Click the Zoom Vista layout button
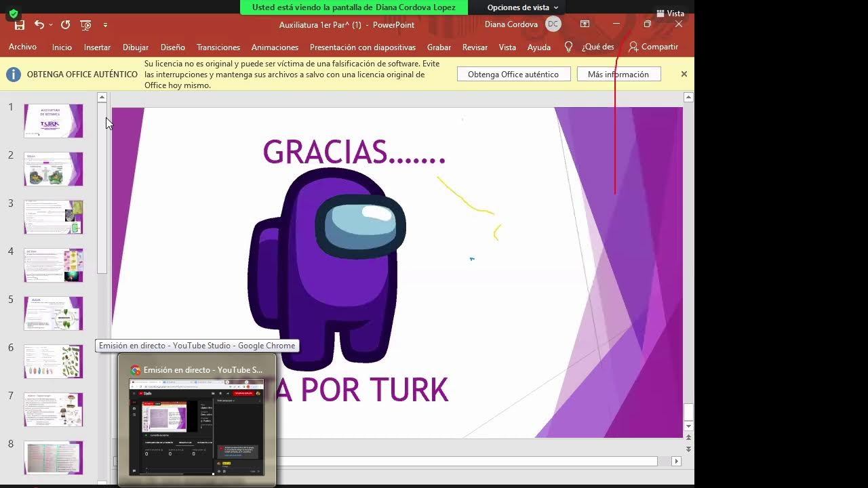Screen dimensions: 868x488 point(670,13)
